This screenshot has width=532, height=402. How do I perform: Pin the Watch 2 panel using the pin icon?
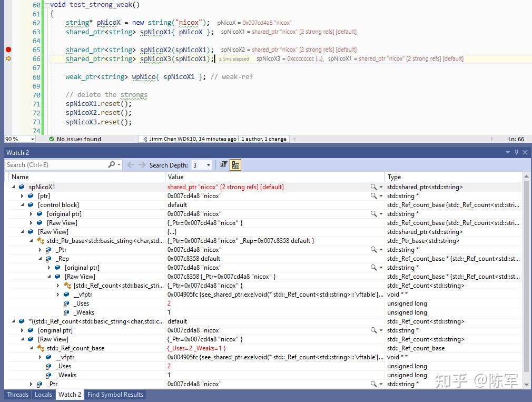[517, 152]
